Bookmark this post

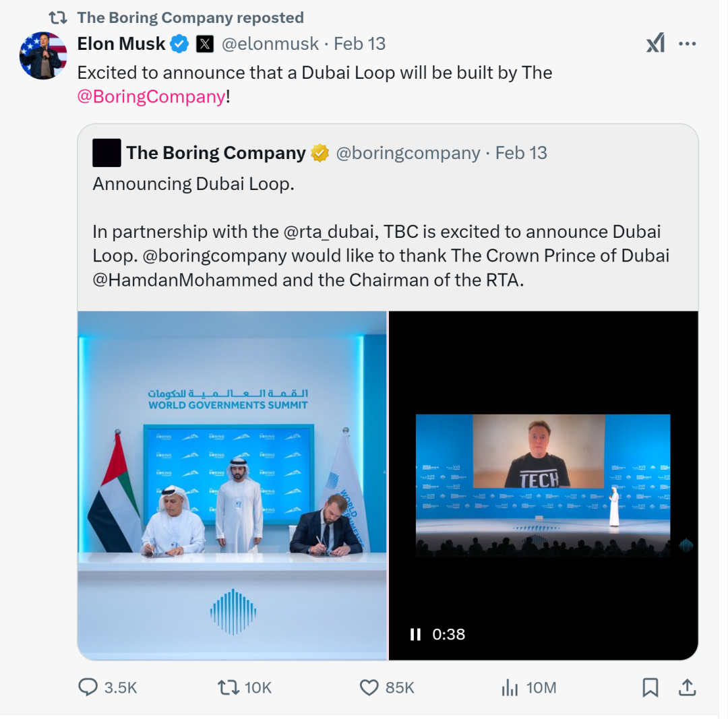pos(650,687)
